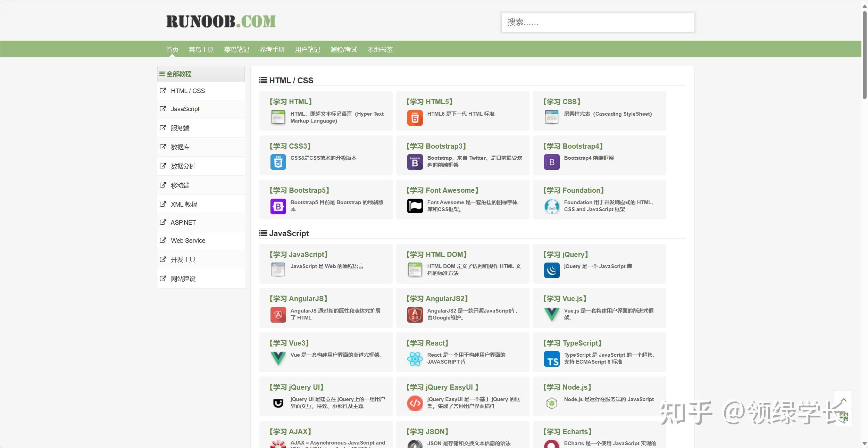Viewport: 868px width, 448px height.
Task: Click the CSS3 blue shield icon
Action: click(278, 162)
